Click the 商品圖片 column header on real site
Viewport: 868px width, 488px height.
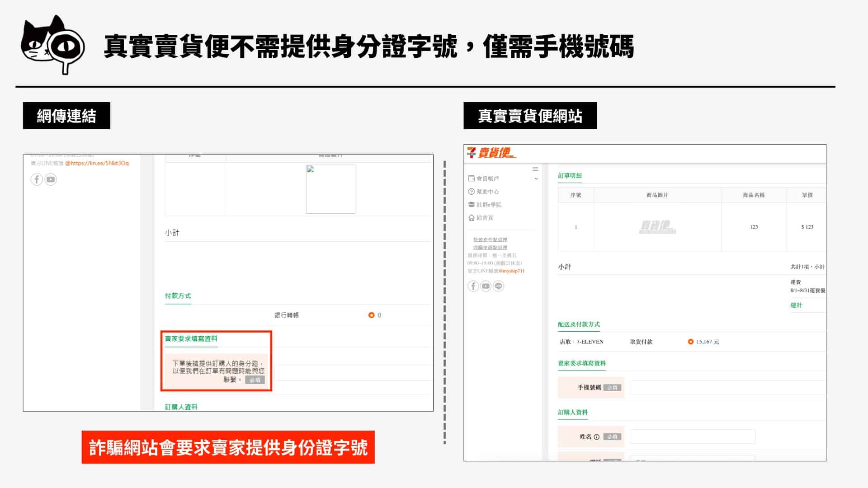click(657, 195)
